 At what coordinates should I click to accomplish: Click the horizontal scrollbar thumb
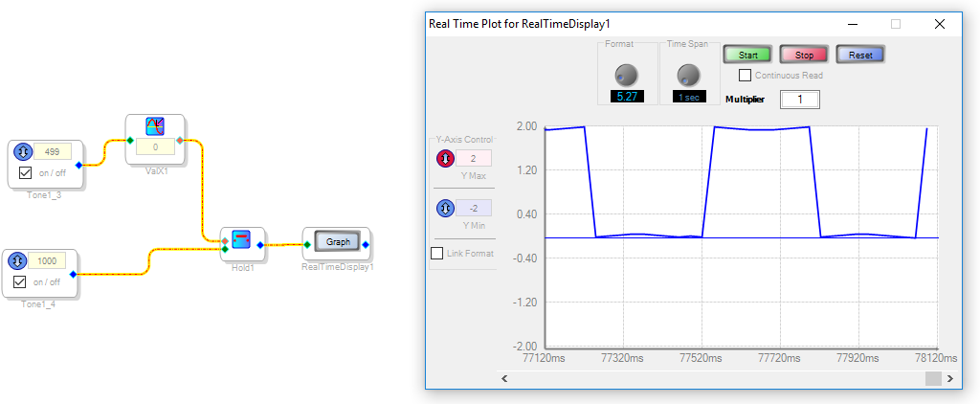[933, 378]
